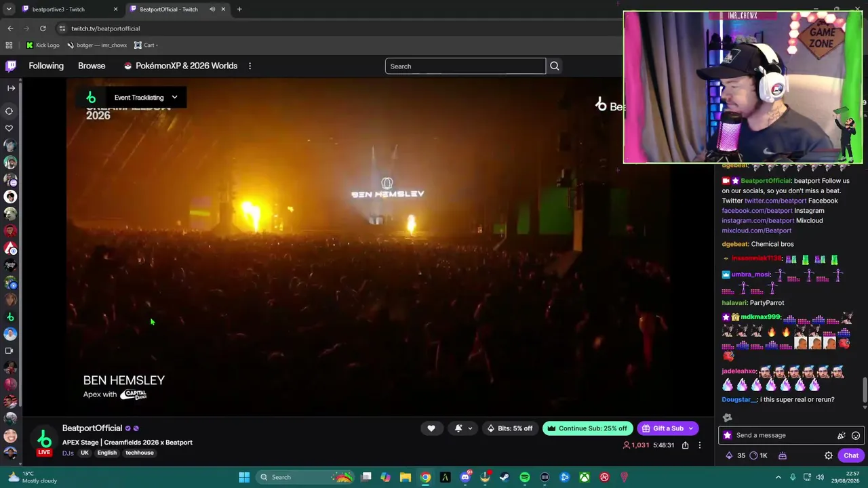The width and height of the screenshot is (868, 488).
Task: Open the share stream icon
Action: coord(685,445)
